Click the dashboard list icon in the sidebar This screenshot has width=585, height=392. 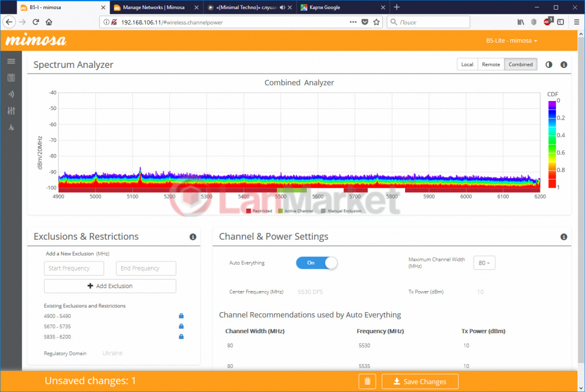[x=11, y=78]
